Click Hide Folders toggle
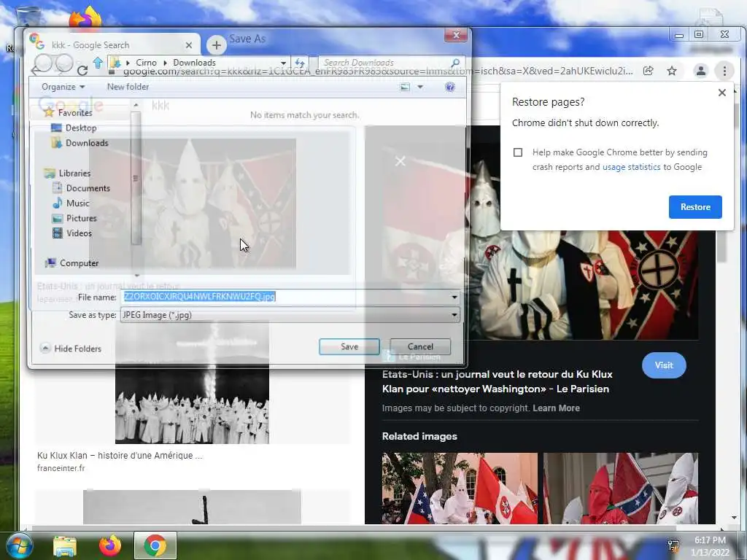 pos(71,348)
